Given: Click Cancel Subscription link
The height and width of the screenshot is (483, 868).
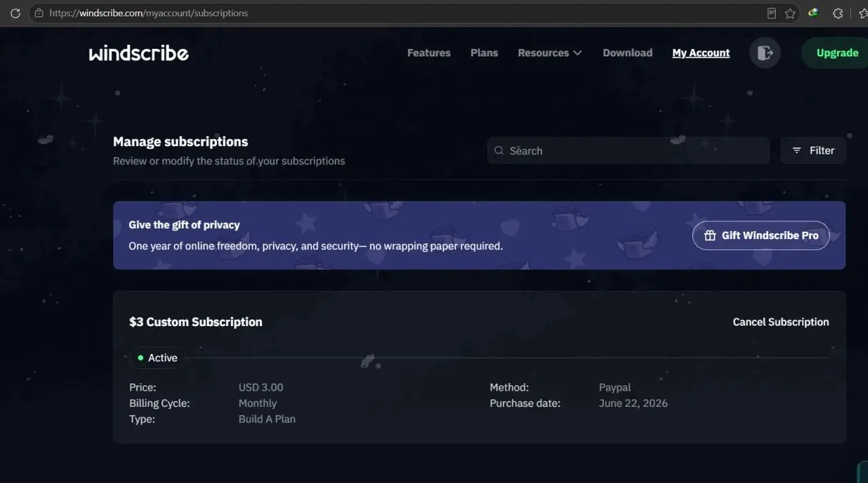Looking at the screenshot, I should 780,322.
